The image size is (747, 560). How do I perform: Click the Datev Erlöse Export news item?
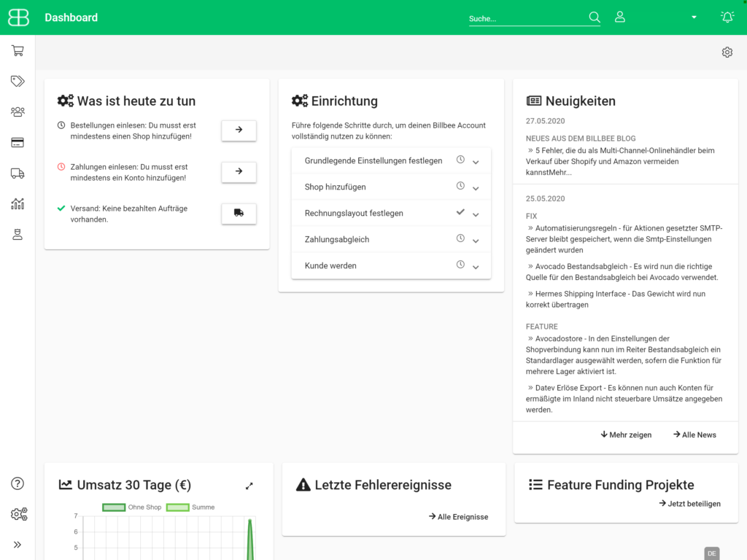tap(624, 399)
